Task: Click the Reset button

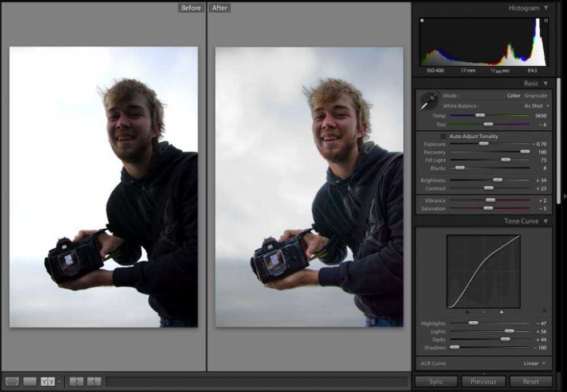Action: tap(531, 382)
